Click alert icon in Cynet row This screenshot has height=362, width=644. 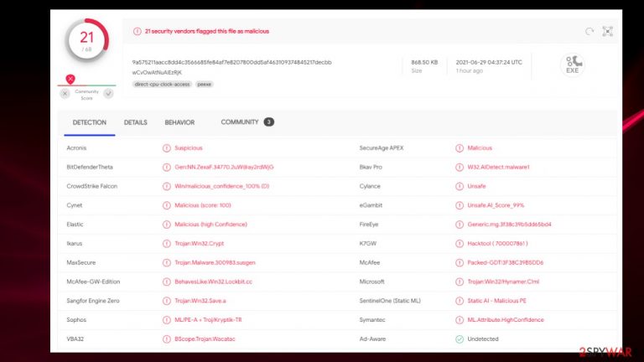(x=166, y=205)
